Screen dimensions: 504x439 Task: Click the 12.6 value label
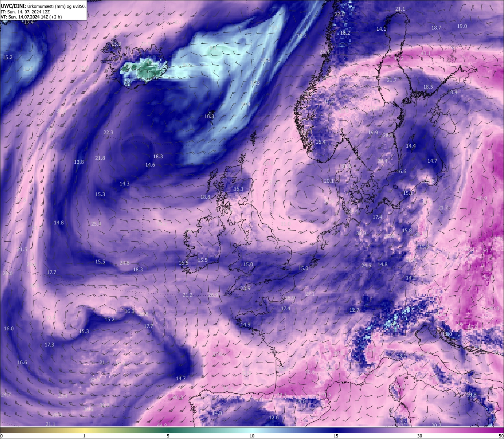[274, 418]
